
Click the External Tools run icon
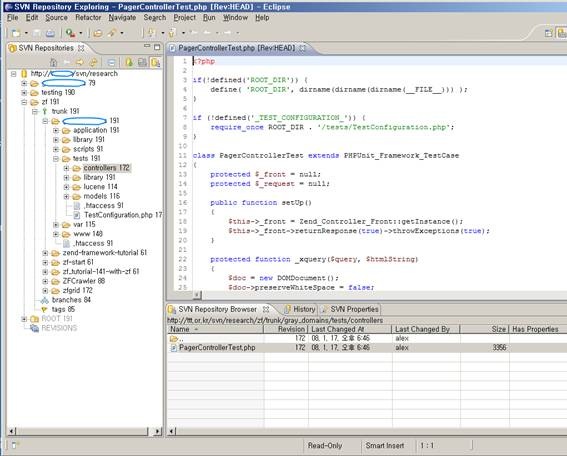point(70,33)
